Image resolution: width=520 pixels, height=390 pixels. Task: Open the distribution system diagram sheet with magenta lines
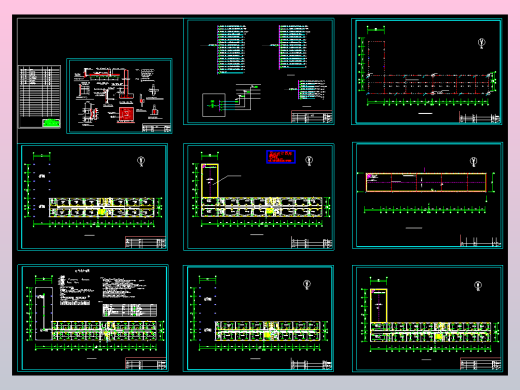(259, 71)
